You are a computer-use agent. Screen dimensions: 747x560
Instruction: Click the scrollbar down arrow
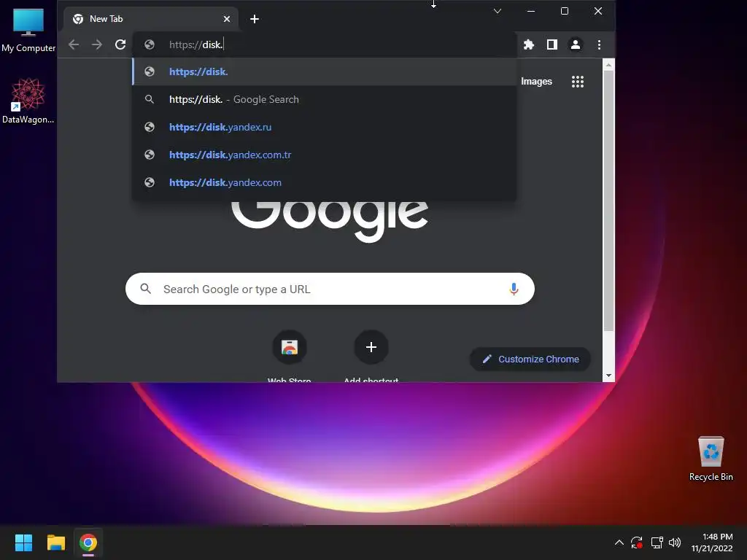(x=608, y=376)
